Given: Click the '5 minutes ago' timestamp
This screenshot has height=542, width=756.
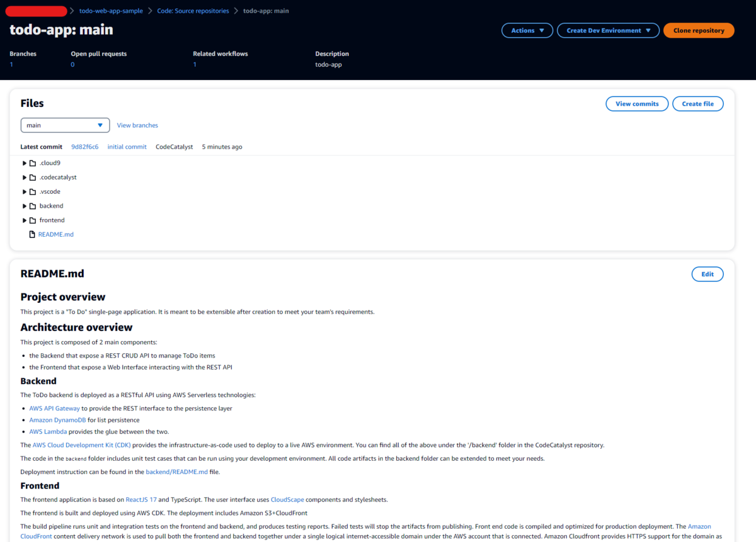Looking at the screenshot, I should click(222, 147).
